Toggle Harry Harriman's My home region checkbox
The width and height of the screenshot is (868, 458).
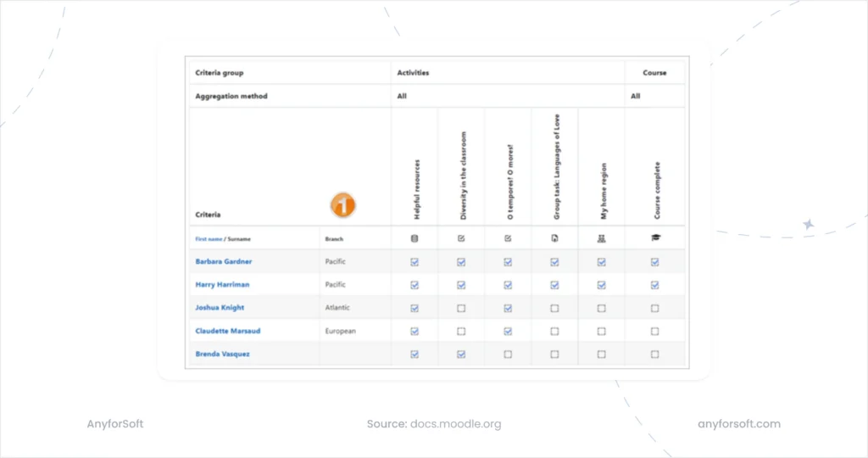pyautogui.click(x=601, y=285)
